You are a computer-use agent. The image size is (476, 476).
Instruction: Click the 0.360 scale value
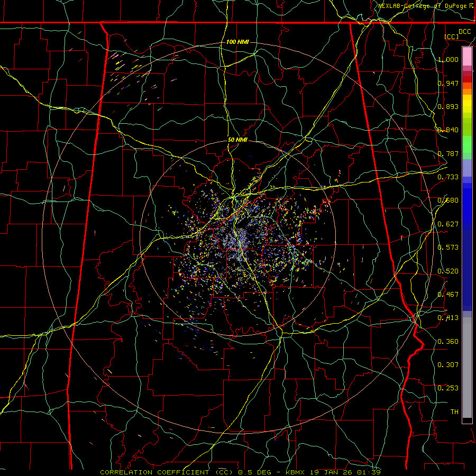[448, 342]
